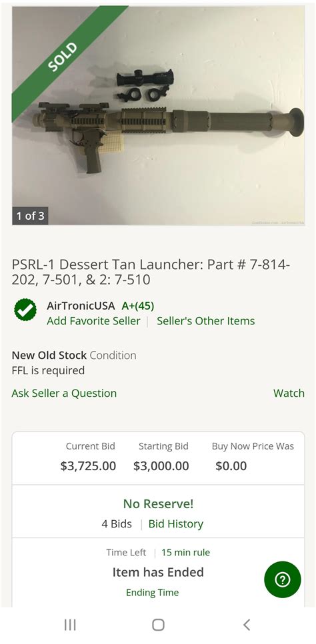The image size is (316, 644).
Task: Tap the Android home button
Action: (158, 625)
